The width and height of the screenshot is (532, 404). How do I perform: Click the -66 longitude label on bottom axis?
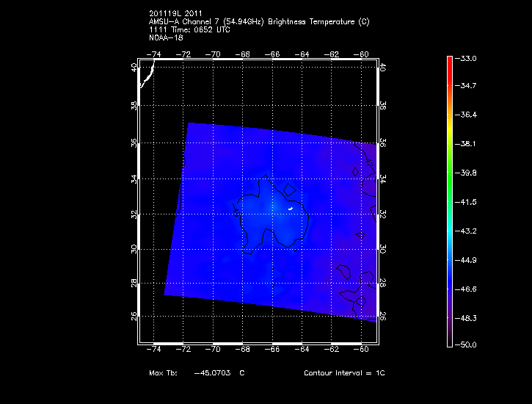272,350
